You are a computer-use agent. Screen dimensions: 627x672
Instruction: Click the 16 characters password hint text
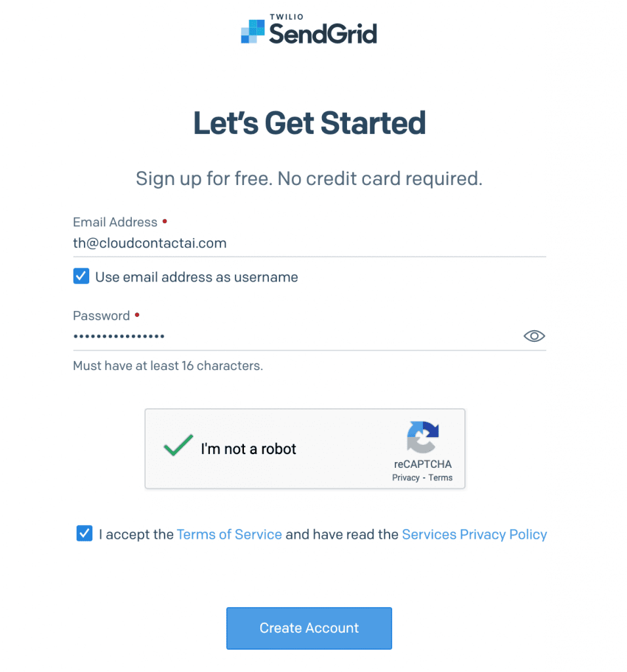(x=167, y=366)
